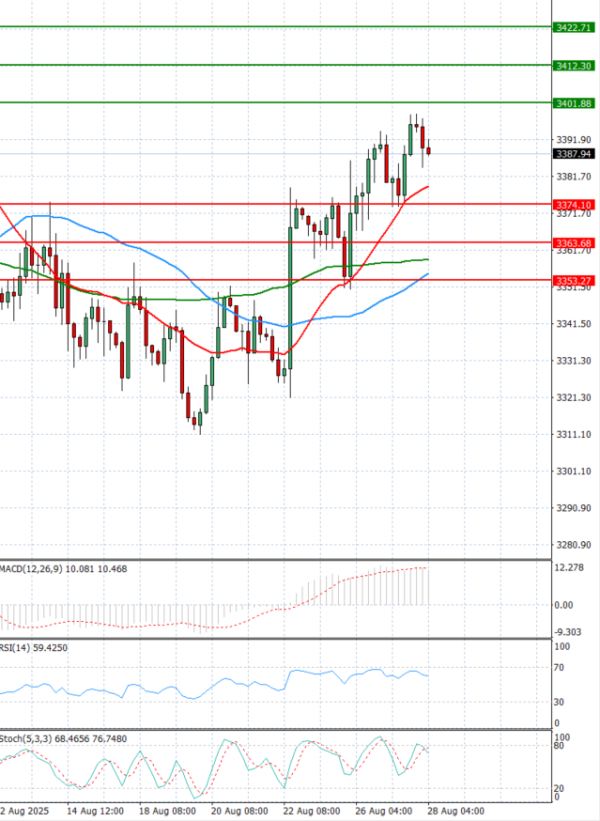Click the 26 Aug 04:00 time label
The width and height of the screenshot is (600, 821).
tap(384, 811)
